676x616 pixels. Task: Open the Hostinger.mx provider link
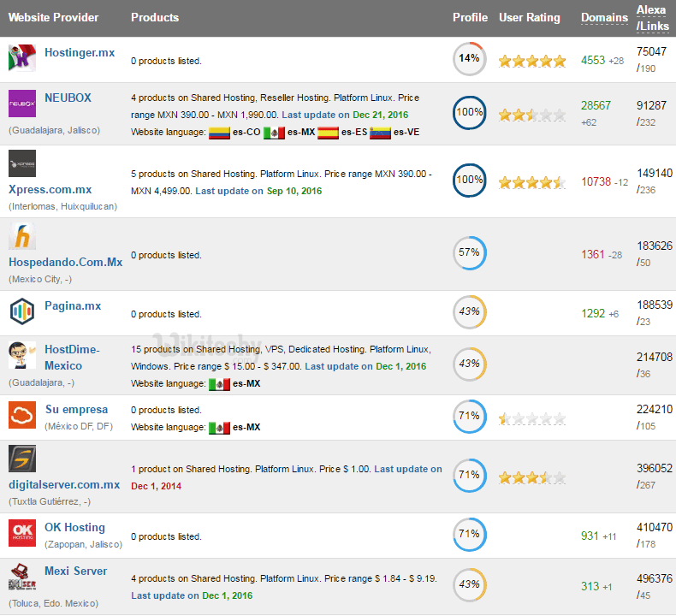pos(80,53)
